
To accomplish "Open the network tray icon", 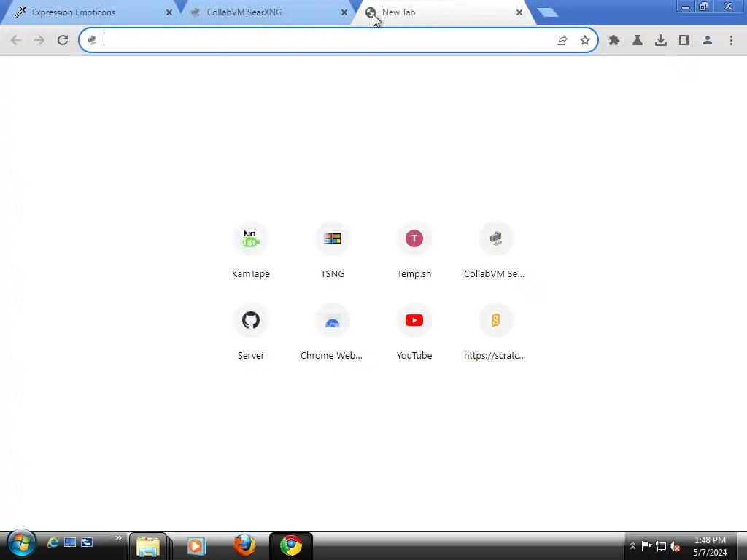I will [661, 545].
